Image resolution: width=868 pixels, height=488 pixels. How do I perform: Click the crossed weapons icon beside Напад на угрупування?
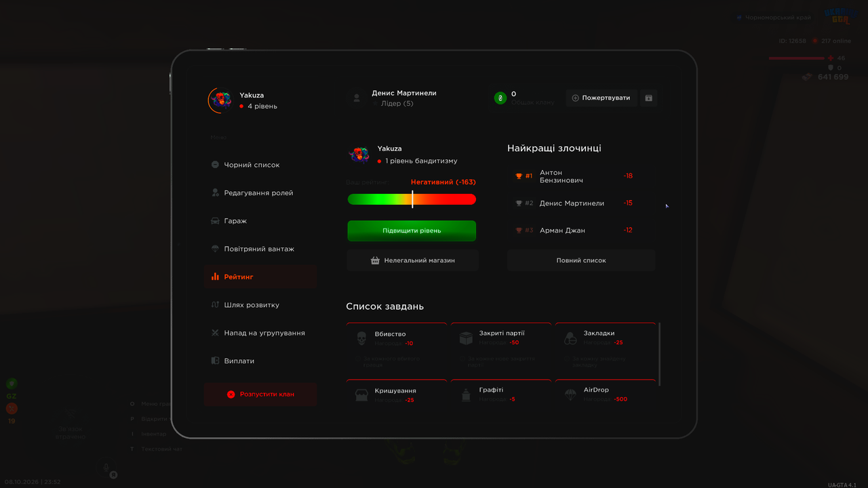coord(215,333)
